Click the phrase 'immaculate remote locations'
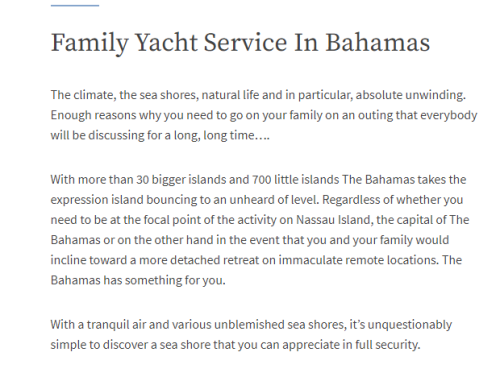This screenshot has width=500, height=377. 358,260
